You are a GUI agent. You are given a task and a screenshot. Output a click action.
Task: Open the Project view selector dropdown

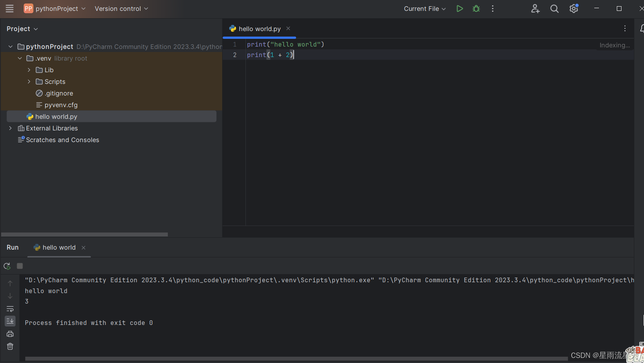pyautogui.click(x=22, y=29)
